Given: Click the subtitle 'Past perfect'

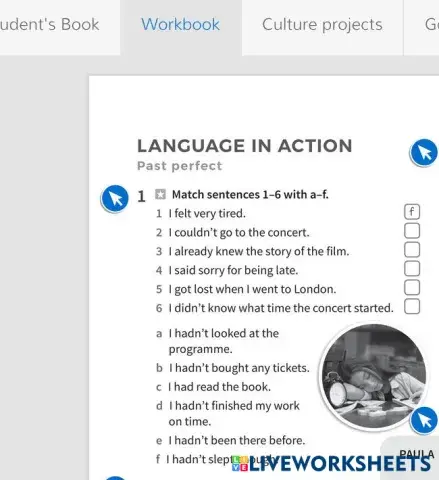Looking at the screenshot, I should tap(180, 166).
